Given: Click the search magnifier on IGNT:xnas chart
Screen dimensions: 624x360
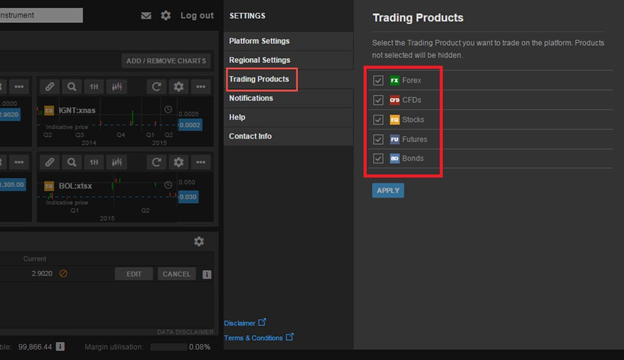Looking at the screenshot, I should pos(72,86).
